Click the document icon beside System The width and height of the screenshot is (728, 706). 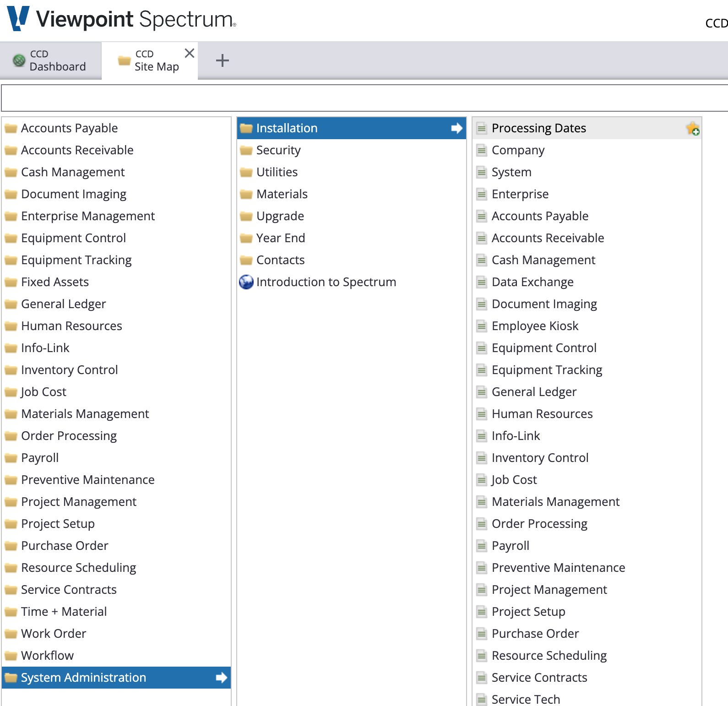pyautogui.click(x=482, y=172)
